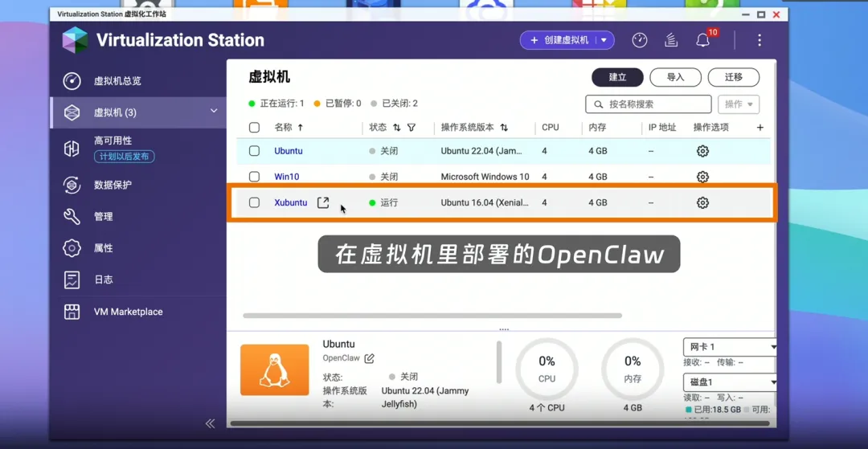
Task: Click the 已暂停: 0 status count
Action: coord(337,104)
